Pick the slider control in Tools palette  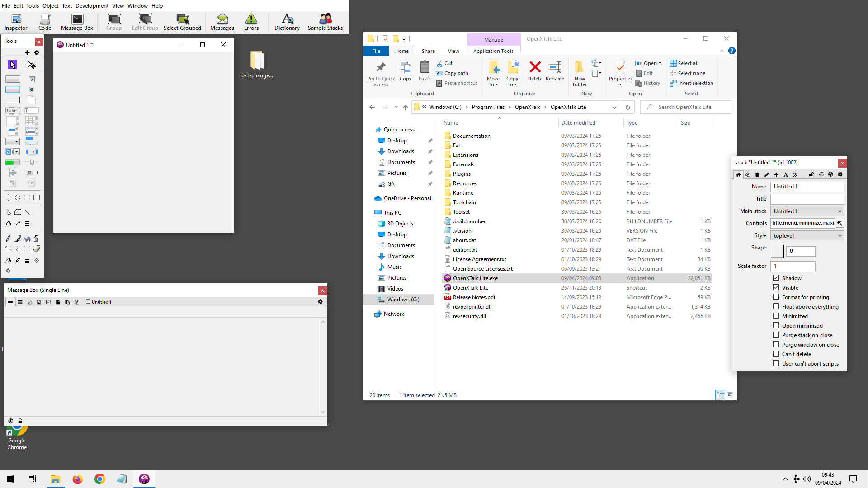coord(32,162)
